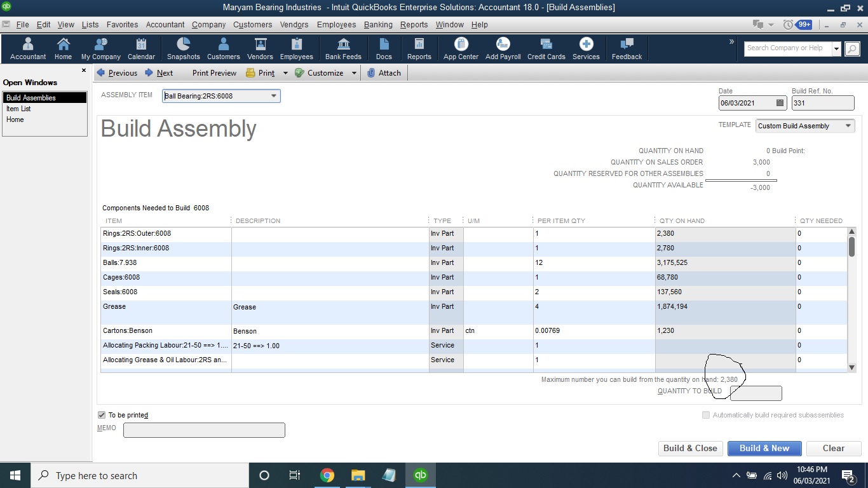868x488 pixels.
Task: Open File Explorer from taskbar
Action: tap(358, 475)
